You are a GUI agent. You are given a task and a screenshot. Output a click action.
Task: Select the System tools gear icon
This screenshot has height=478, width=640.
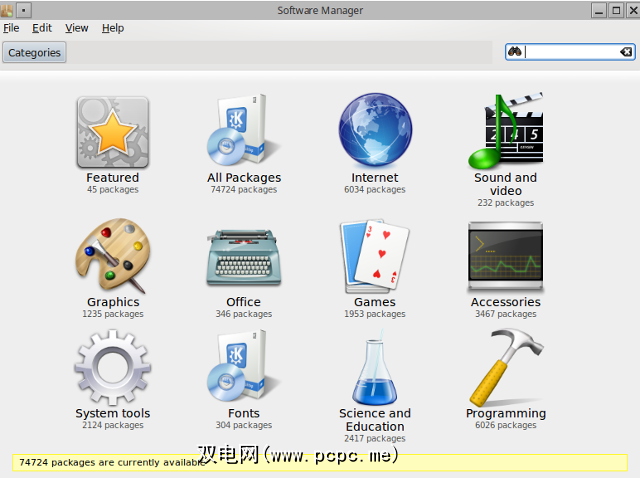[x=112, y=368]
